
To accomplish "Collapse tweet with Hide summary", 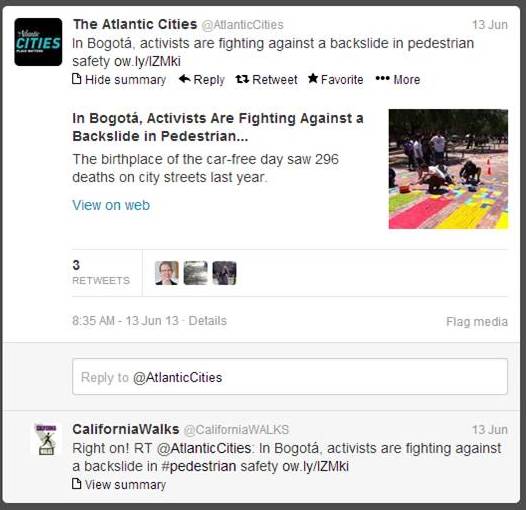I will click(119, 80).
